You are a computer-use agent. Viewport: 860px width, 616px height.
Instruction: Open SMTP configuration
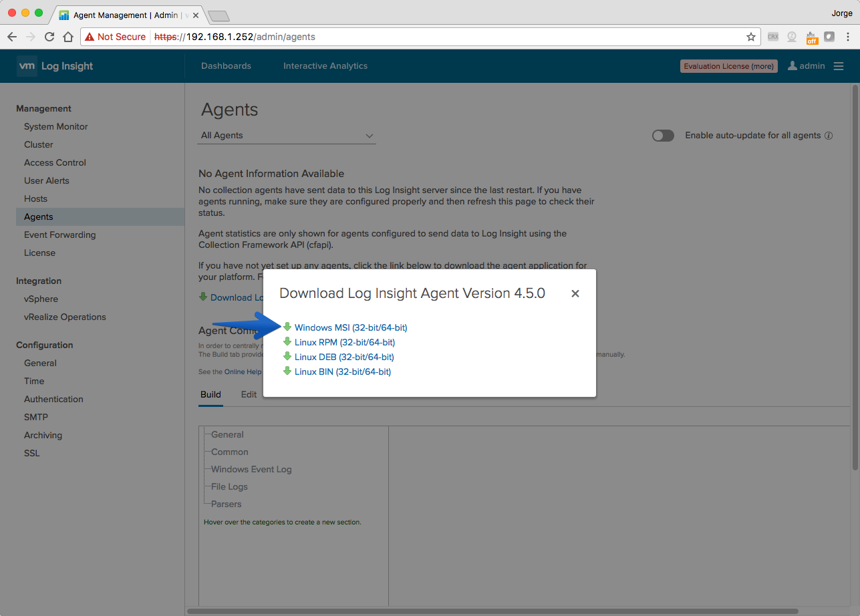(x=36, y=417)
